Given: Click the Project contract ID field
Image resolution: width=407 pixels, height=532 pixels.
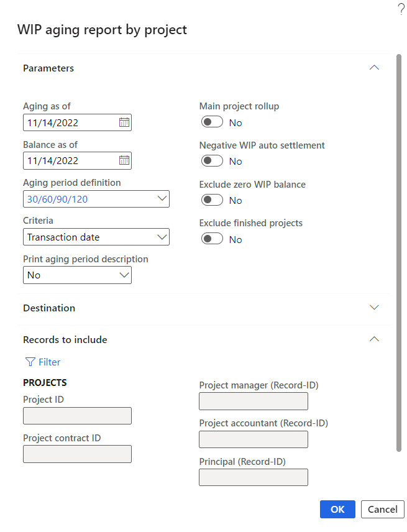Looking at the screenshot, I should click(x=77, y=454).
